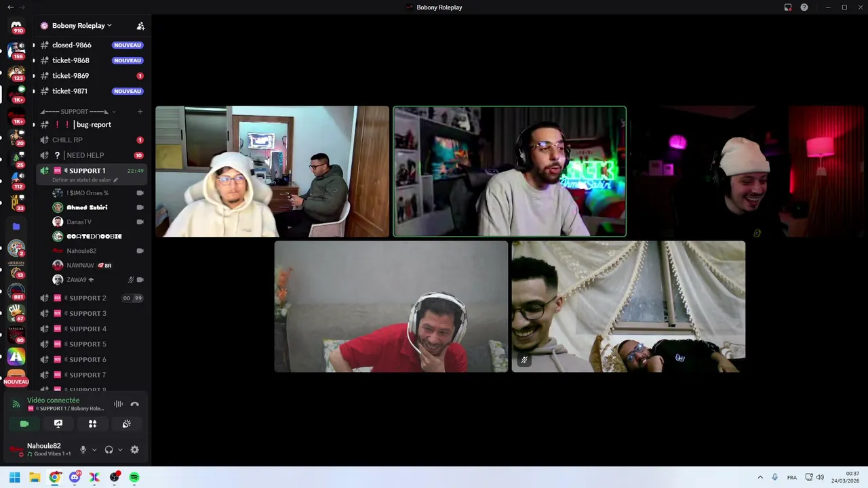Open server folder icon in server list
The image size is (868, 488).
point(16,226)
